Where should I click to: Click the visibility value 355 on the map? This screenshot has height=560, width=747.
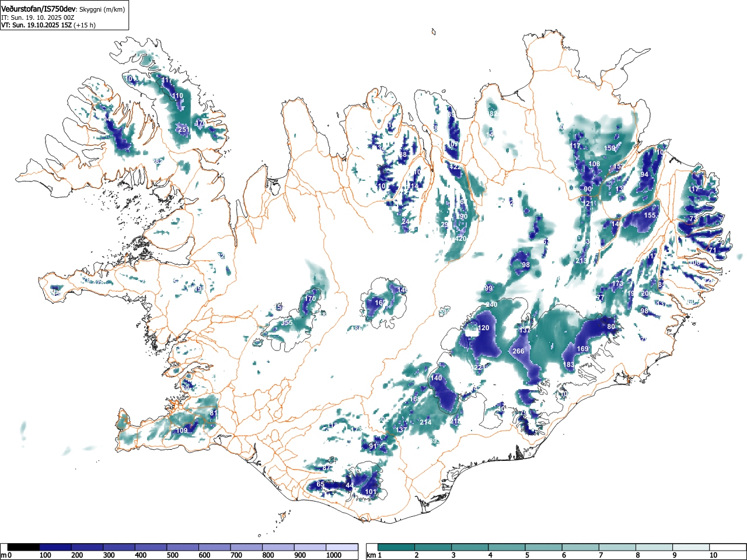(287, 323)
